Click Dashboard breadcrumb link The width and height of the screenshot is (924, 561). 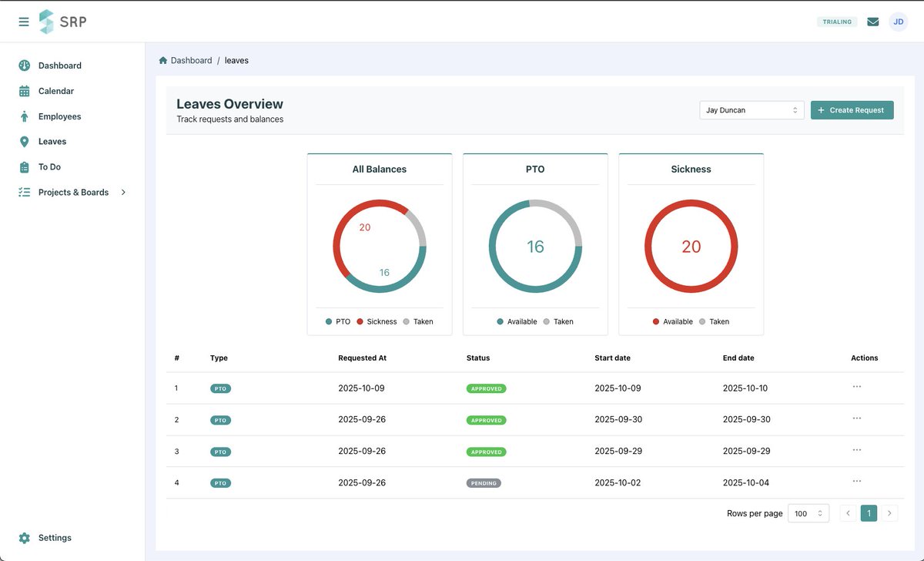191,60
